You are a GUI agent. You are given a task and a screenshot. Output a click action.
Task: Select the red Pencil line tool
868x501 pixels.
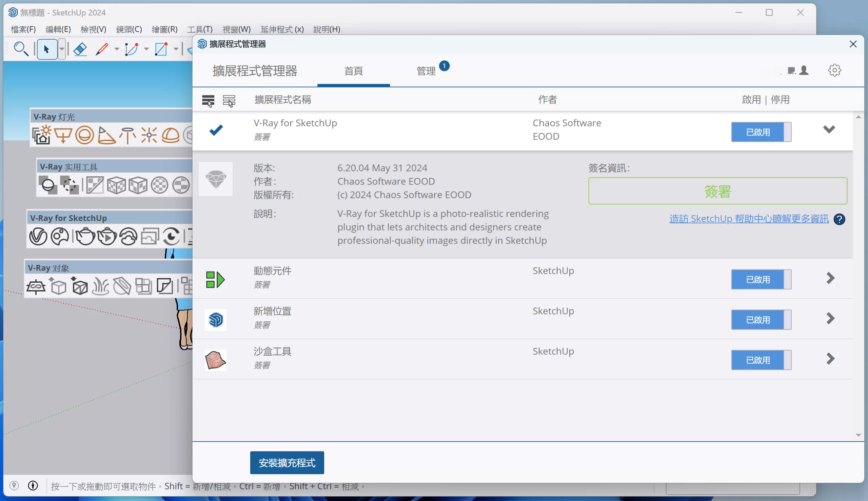click(102, 49)
